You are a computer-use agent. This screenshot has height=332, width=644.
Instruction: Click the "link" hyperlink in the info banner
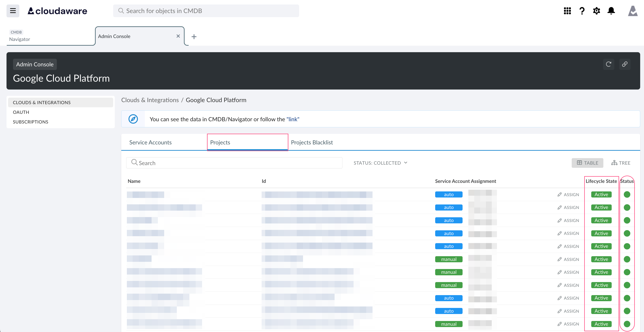(293, 119)
